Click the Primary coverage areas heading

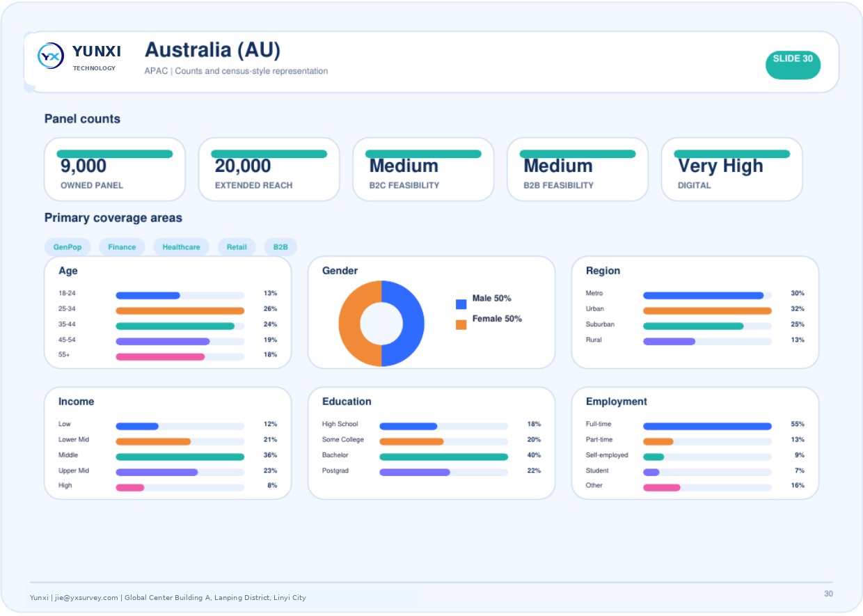click(113, 218)
